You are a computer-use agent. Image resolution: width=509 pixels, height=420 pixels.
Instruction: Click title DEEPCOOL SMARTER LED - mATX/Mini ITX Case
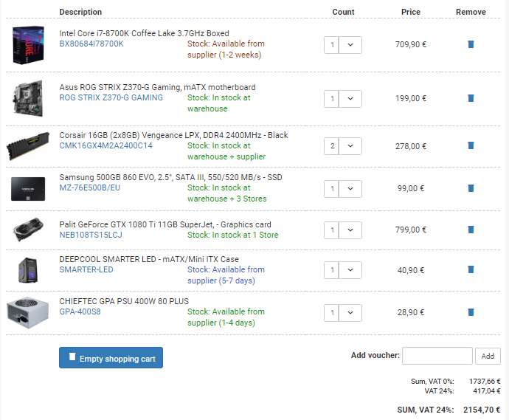pyautogui.click(x=149, y=259)
